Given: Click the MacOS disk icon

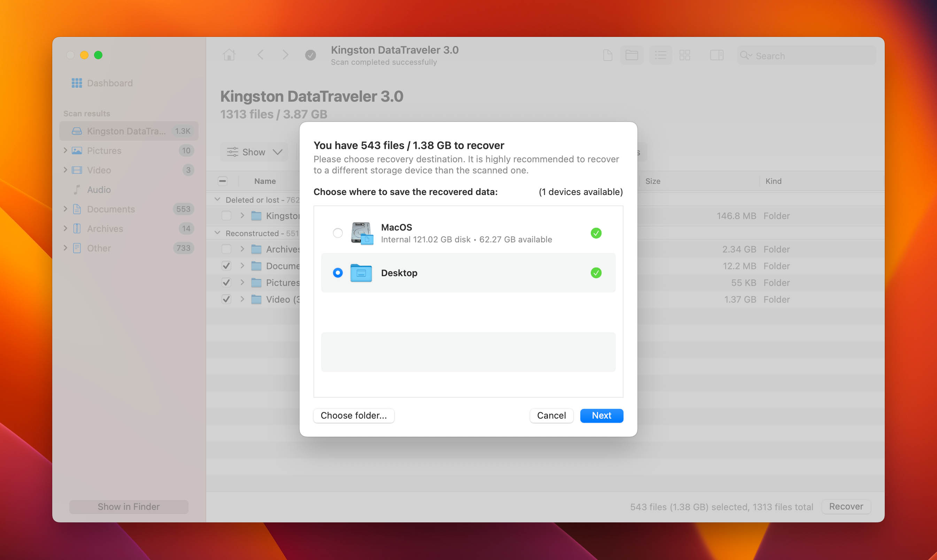Looking at the screenshot, I should pyautogui.click(x=362, y=233).
